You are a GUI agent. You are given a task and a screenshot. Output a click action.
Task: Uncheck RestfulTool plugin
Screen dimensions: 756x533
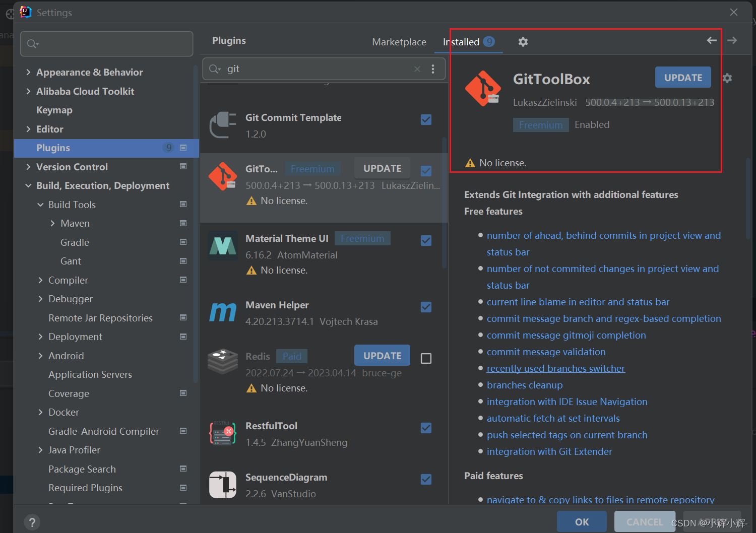point(426,428)
